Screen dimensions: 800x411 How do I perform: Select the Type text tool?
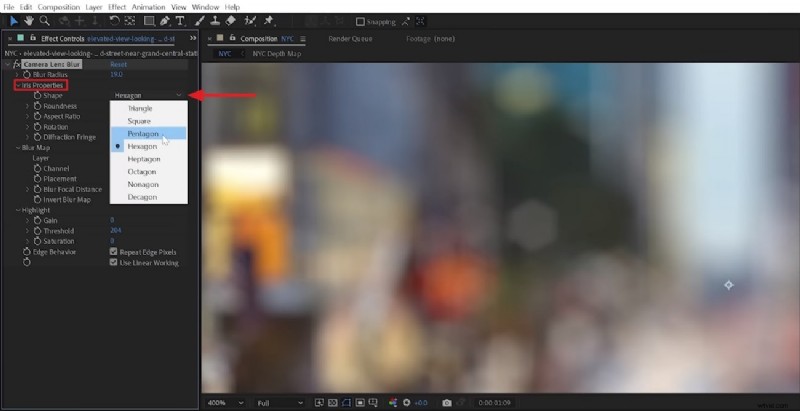(x=180, y=21)
